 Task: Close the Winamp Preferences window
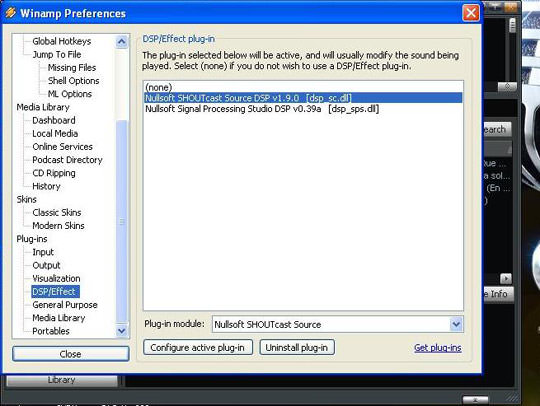click(x=471, y=13)
